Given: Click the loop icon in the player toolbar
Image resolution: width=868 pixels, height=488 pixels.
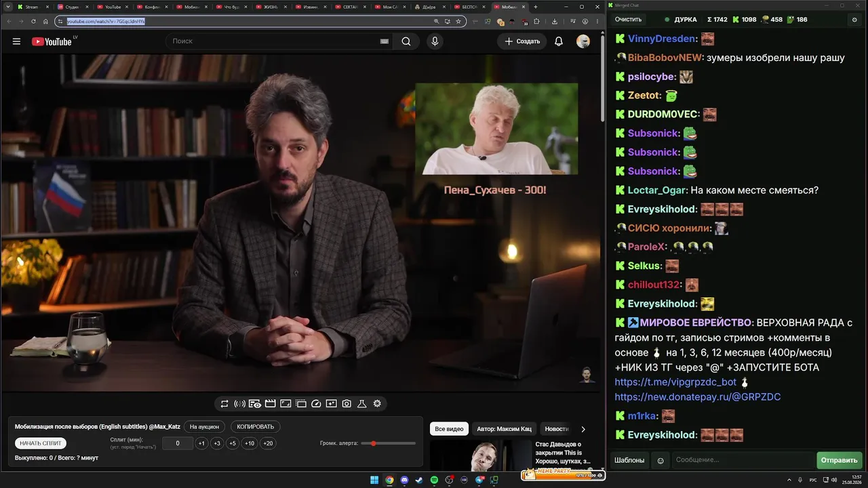Looking at the screenshot, I should tap(224, 404).
